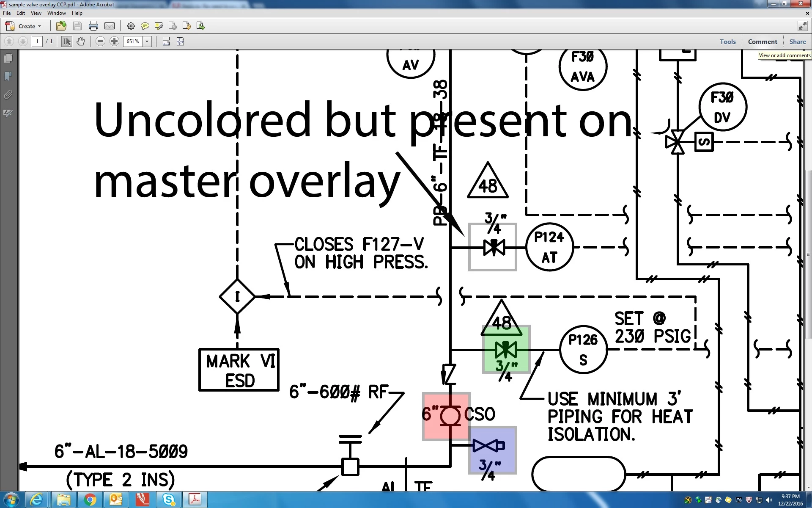The height and width of the screenshot is (508, 812).
Task: Open the View menu
Action: click(x=36, y=13)
